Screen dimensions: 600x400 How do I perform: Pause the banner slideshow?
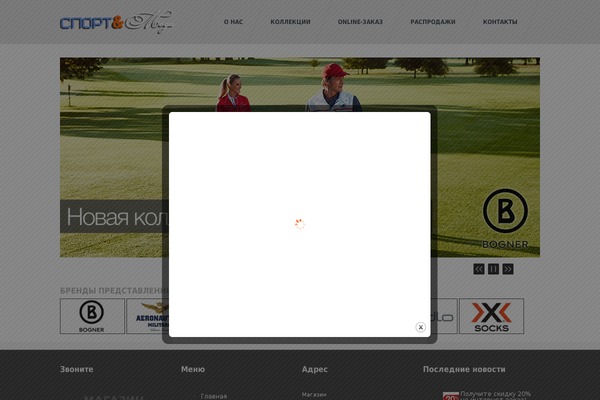coord(493,269)
